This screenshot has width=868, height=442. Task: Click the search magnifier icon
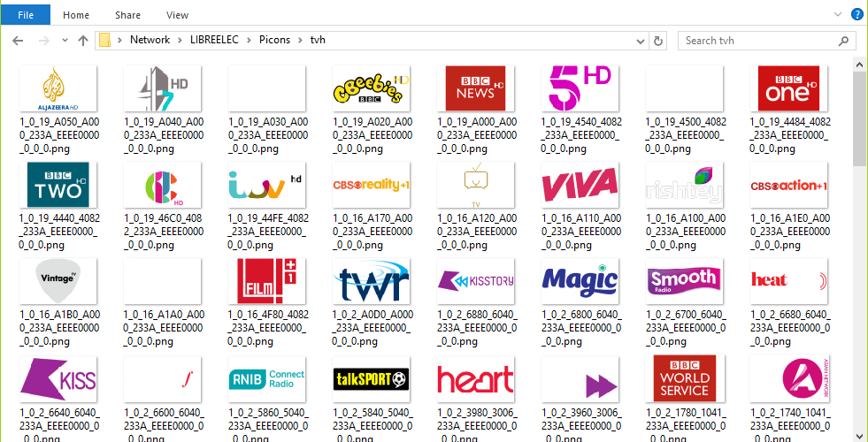tap(843, 41)
